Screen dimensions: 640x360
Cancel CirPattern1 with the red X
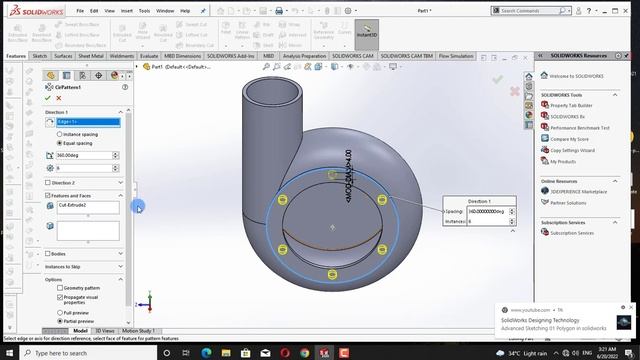coord(59,98)
